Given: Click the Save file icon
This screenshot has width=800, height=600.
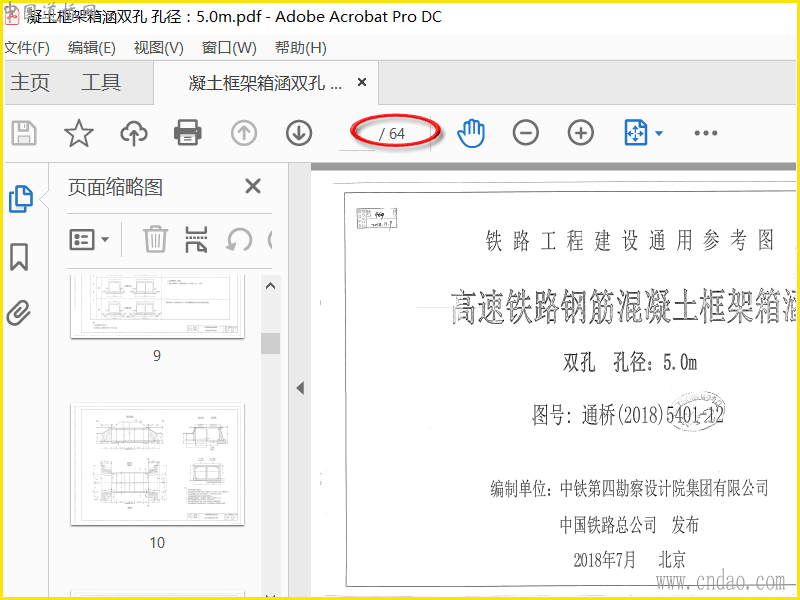Looking at the screenshot, I should [x=24, y=133].
